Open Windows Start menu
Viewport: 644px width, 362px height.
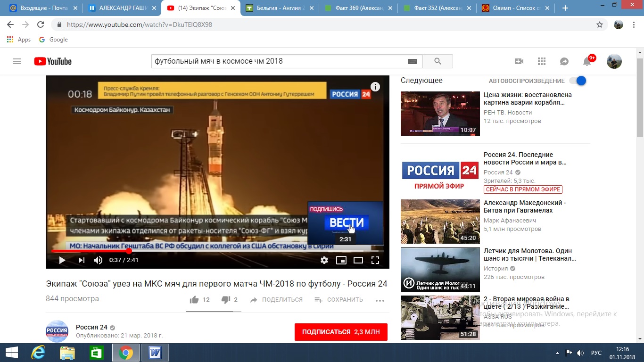11,353
